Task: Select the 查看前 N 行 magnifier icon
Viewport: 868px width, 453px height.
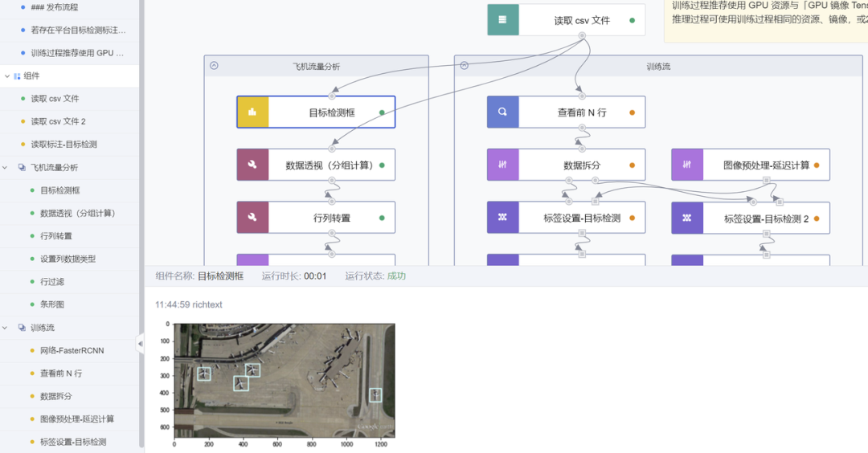Action: [502, 112]
